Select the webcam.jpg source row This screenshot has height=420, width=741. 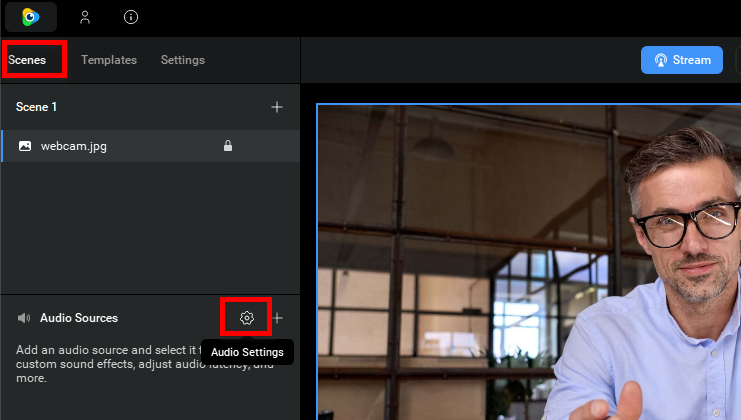click(x=120, y=146)
